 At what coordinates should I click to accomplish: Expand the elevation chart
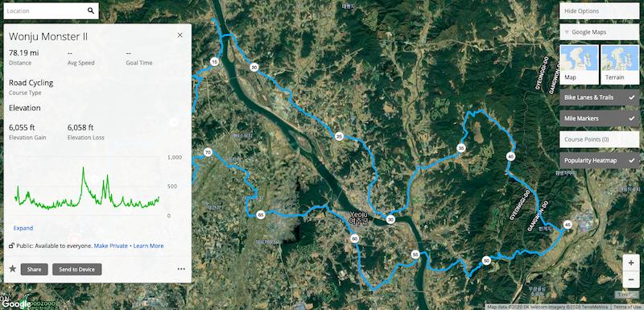(x=23, y=229)
